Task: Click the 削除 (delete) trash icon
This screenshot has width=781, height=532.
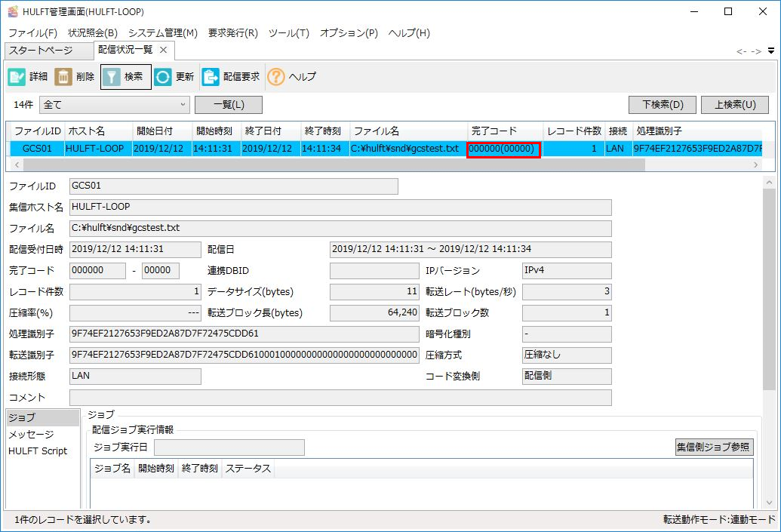Action: 63,77
